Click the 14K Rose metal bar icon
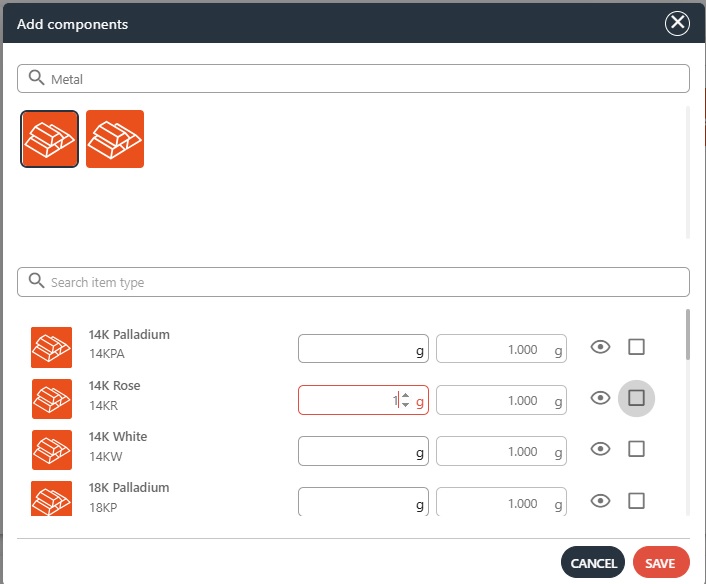 51,398
